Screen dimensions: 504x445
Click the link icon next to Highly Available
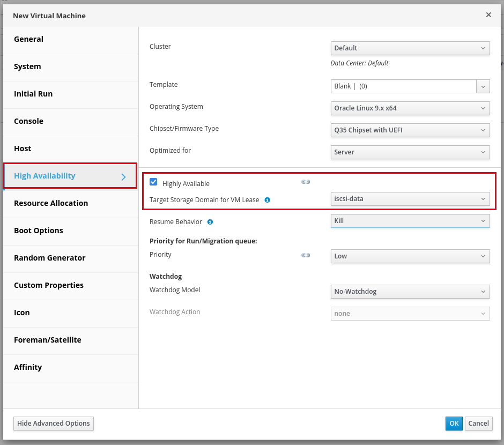click(306, 182)
